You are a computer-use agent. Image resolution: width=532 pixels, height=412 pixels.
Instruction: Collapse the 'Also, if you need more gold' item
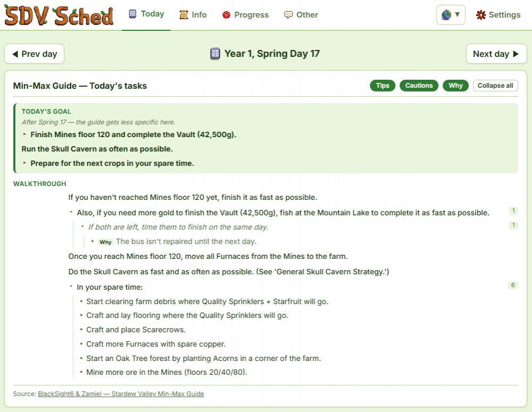click(71, 212)
